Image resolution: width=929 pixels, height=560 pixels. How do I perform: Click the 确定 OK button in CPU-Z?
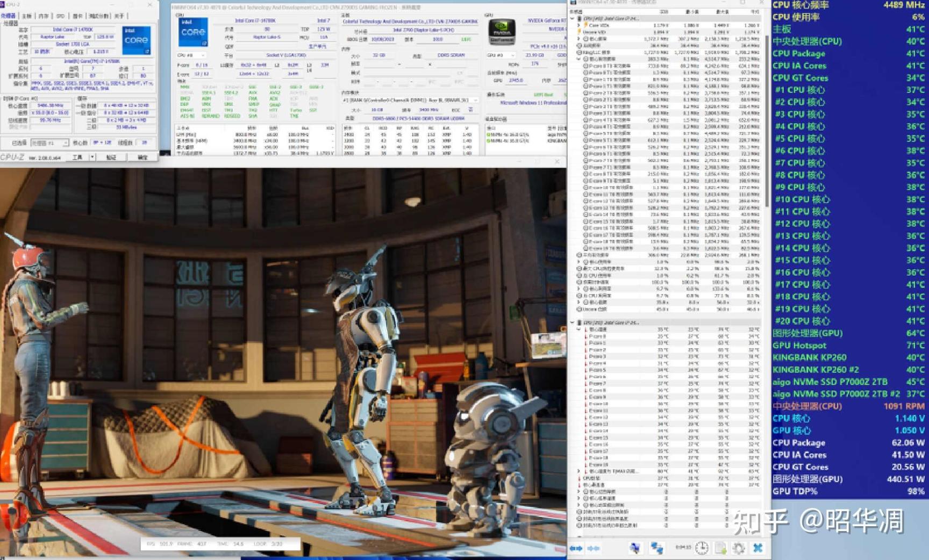[142, 157]
